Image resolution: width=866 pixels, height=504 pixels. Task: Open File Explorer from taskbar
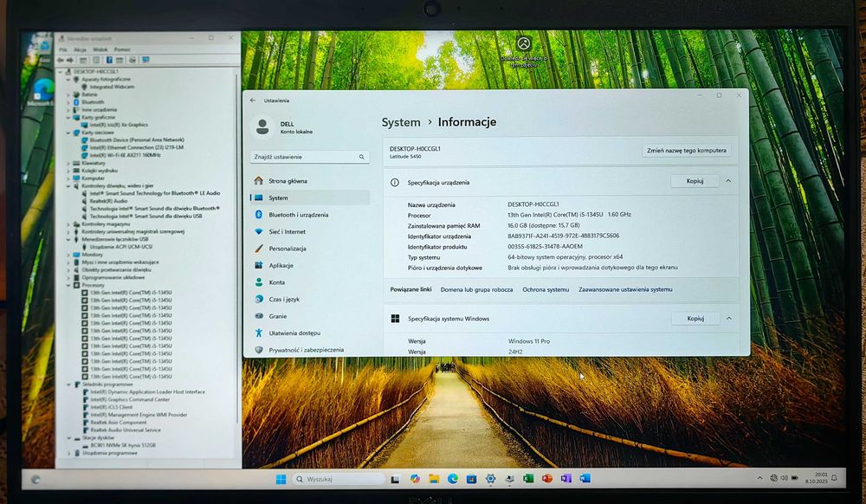pyautogui.click(x=434, y=479)
